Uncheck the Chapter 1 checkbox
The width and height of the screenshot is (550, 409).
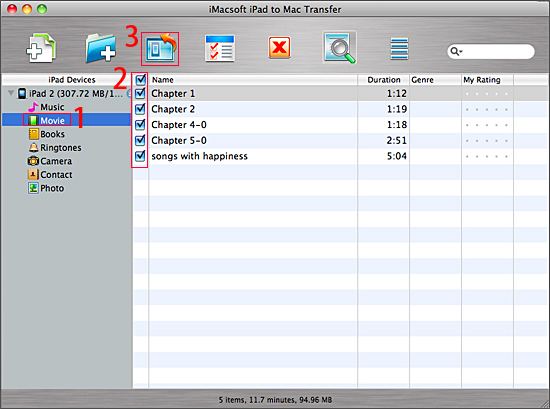[x=140, y=93]
